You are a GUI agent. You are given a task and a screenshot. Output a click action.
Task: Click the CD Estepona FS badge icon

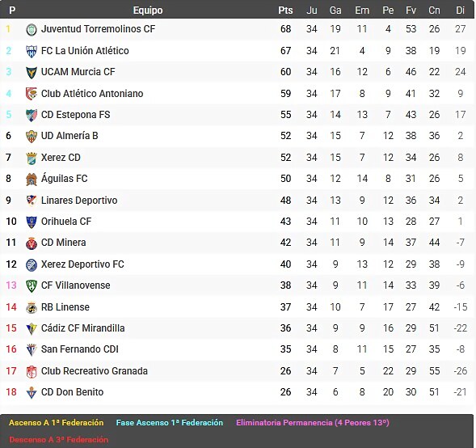point(32,115)
